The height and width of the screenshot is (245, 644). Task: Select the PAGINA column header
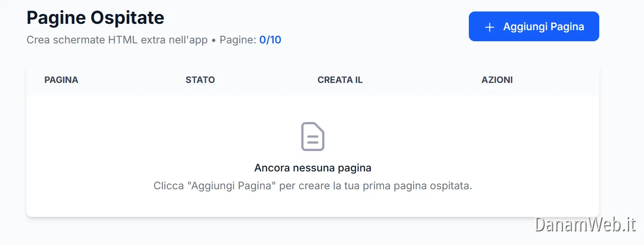(61, 80)
